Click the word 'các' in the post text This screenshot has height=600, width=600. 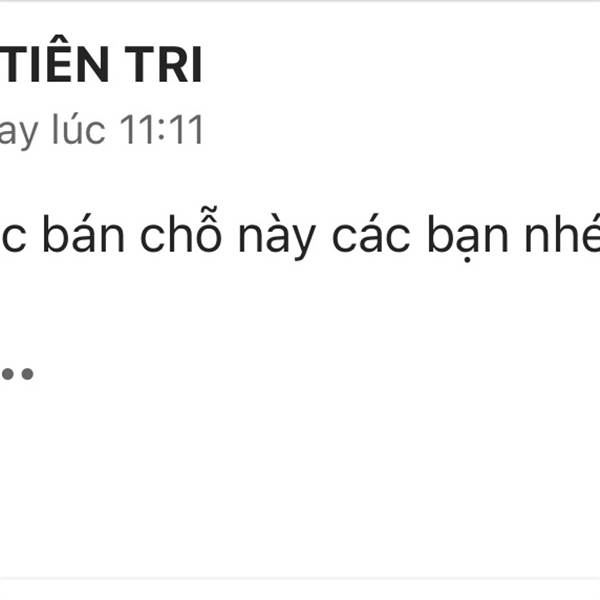371,233
